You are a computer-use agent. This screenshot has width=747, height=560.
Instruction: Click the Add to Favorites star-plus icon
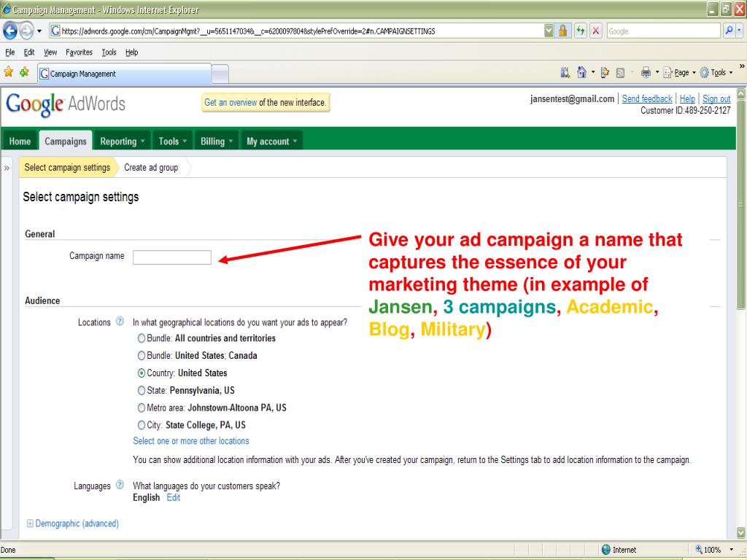(x=24, y=72)
